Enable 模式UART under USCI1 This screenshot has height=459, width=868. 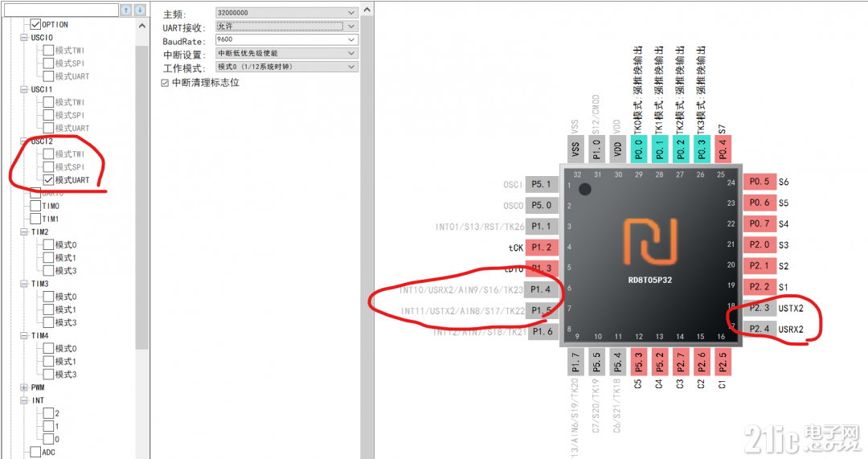[48, 128]
